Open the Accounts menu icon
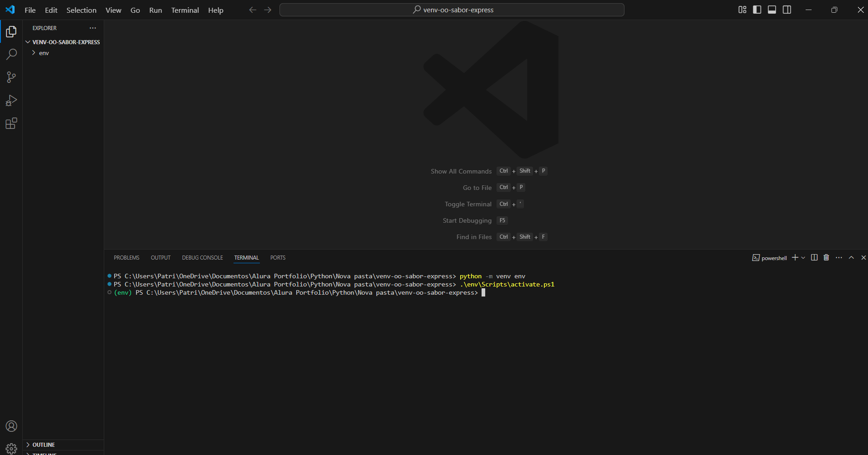The image size is (868, 455). (11, 426)
